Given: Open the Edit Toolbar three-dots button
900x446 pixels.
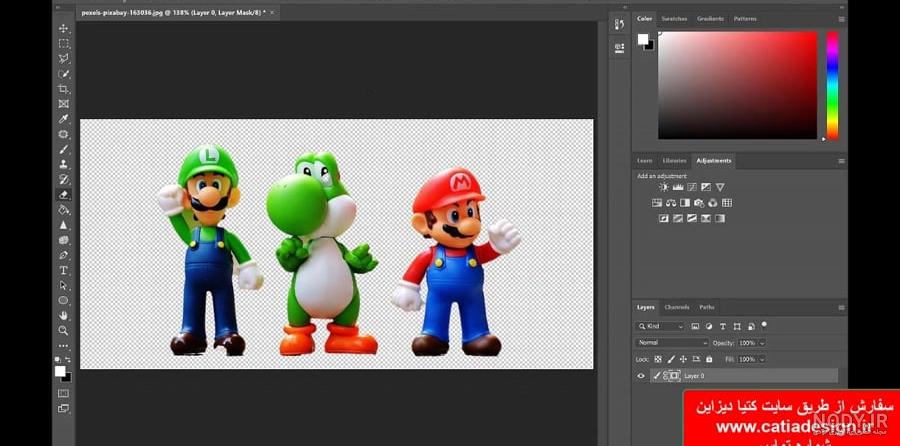Looking at the screenshot, I should [64, 346].
